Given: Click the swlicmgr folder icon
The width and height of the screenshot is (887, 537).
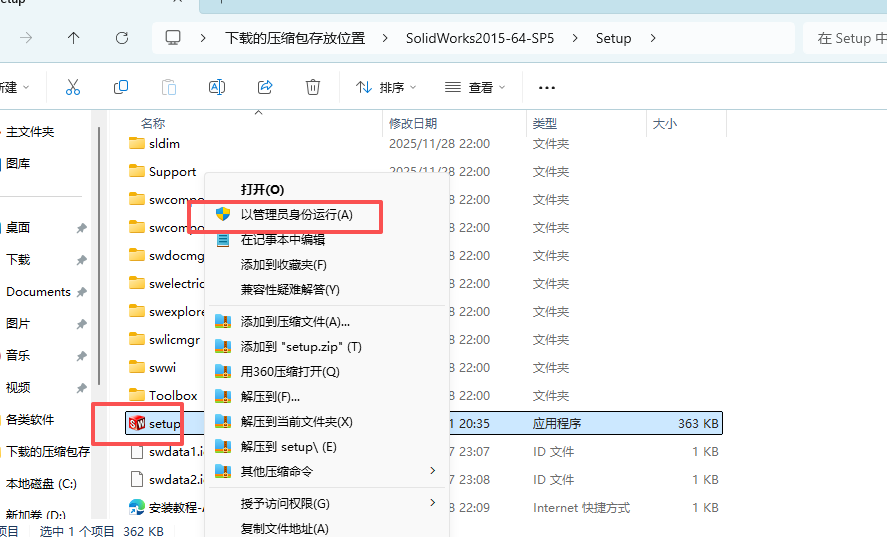Looking at the screenshot, I should coord(137,339).
